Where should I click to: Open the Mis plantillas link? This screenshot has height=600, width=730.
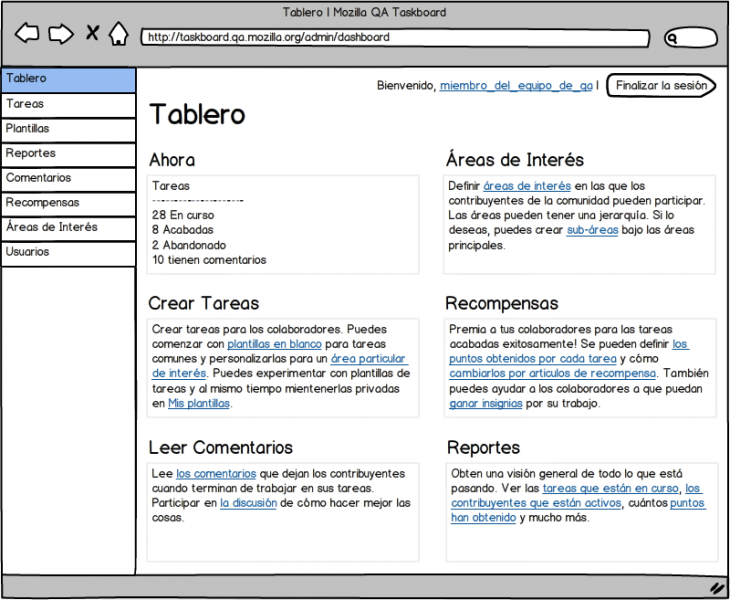click(x=199, y=403)
